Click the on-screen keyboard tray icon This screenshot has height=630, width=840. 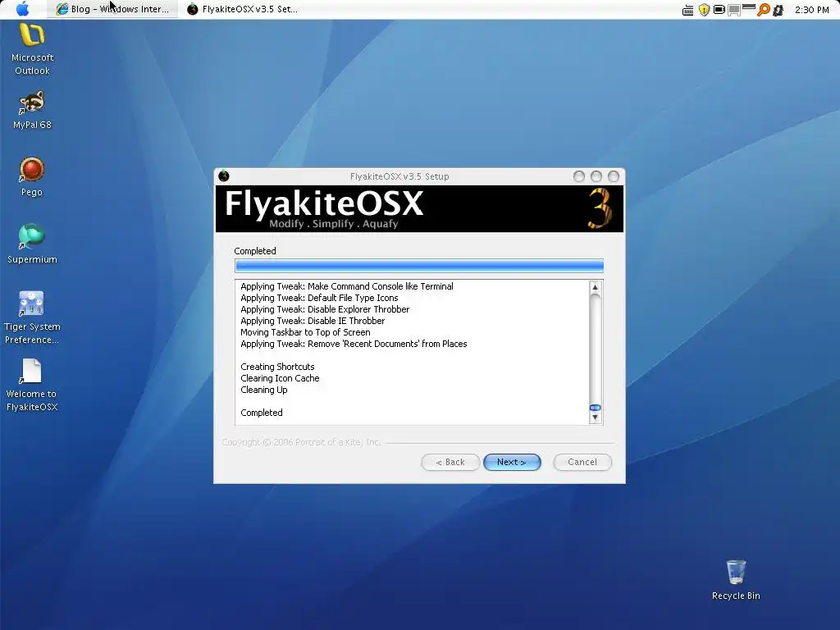point(688,10)
